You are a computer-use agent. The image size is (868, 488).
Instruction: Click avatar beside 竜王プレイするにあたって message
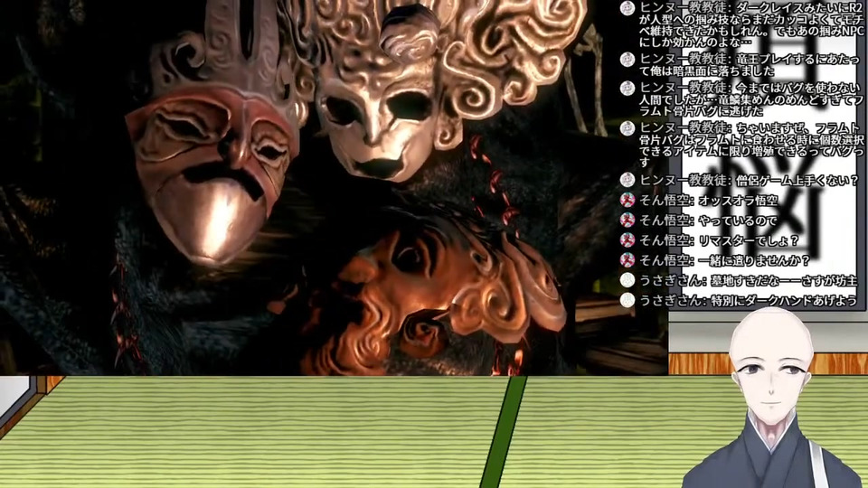(627, 60)
